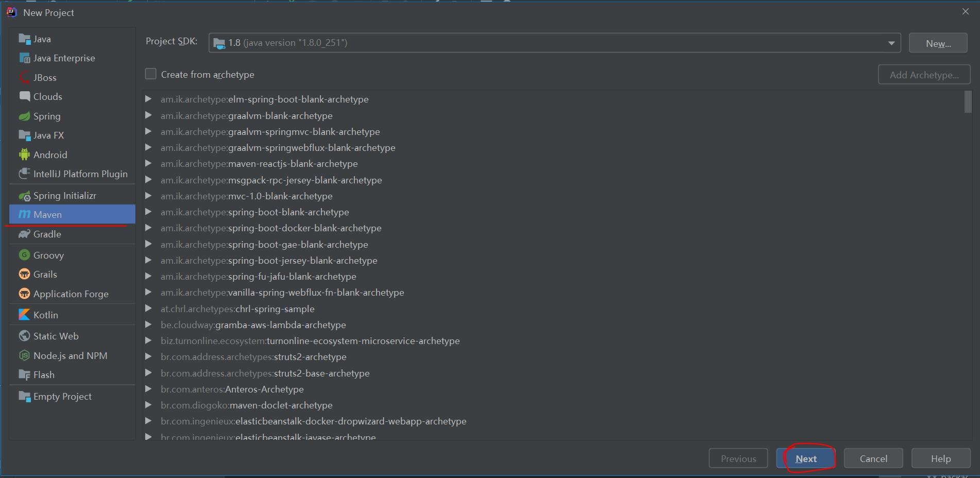Viewport: 980px width, 478px height.
Task: Click the JBoss icon in sidebar
Action: pyautogui.click(x=24, y=78)
